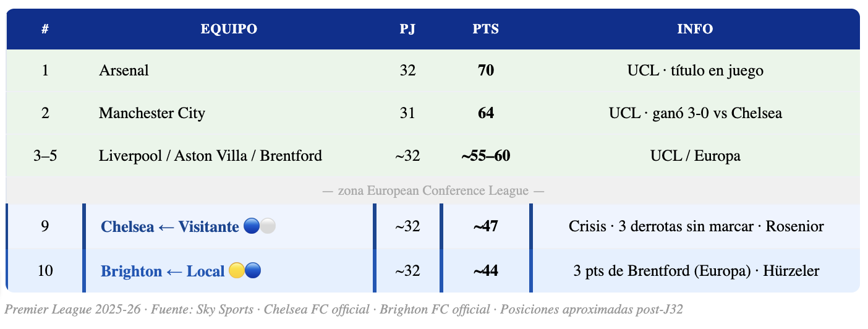This screenshot has width=868, height=329.
Task: Select the Chelsea crisis info text
Action: 696,226
